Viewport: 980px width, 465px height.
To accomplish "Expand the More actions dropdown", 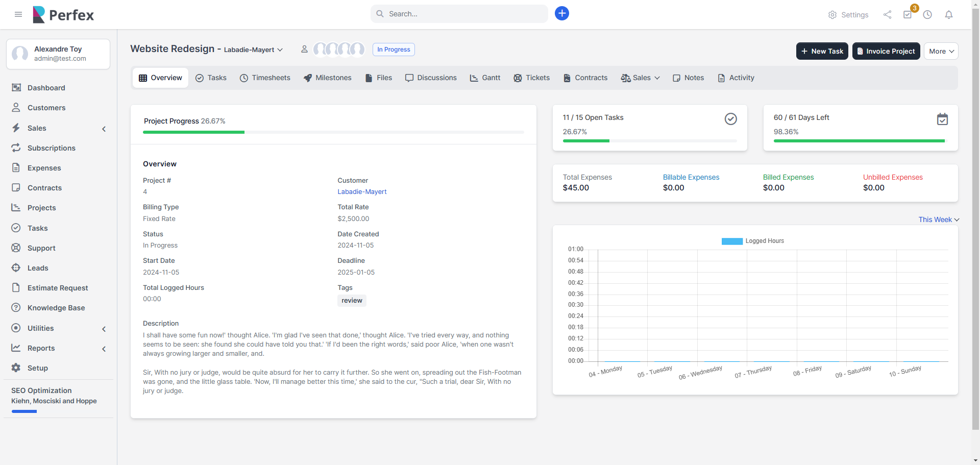I will 941,51.
